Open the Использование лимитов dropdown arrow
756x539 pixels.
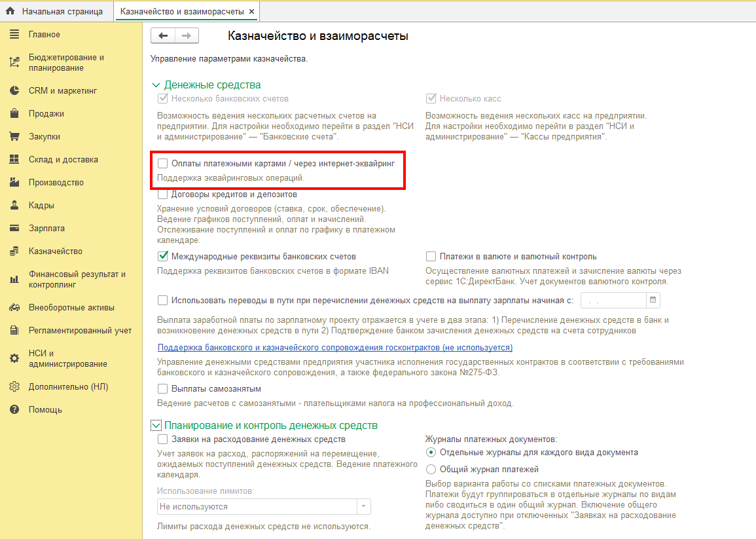[x=363, y=507]
